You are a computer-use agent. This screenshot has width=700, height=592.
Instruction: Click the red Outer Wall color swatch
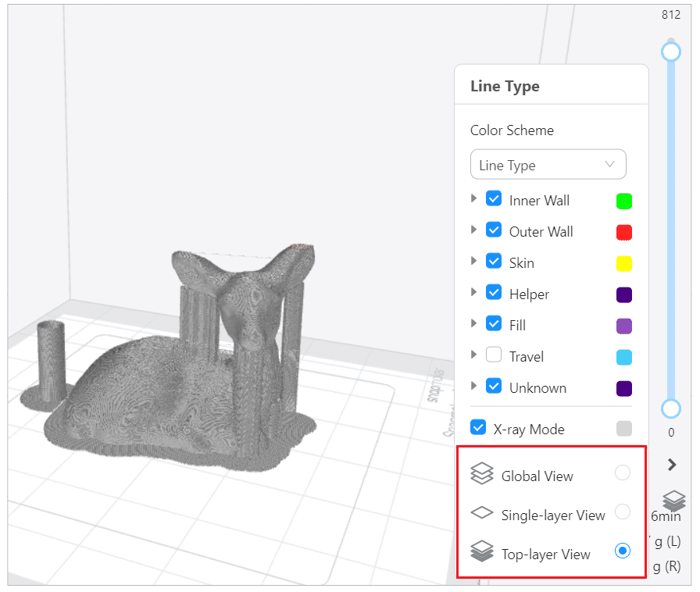(624, 232)
